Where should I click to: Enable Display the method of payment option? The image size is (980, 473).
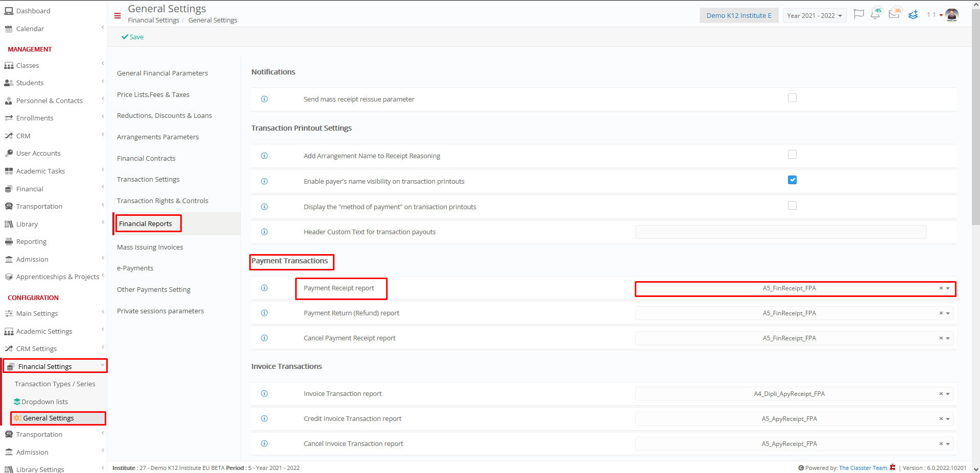(x=792, y=205)
